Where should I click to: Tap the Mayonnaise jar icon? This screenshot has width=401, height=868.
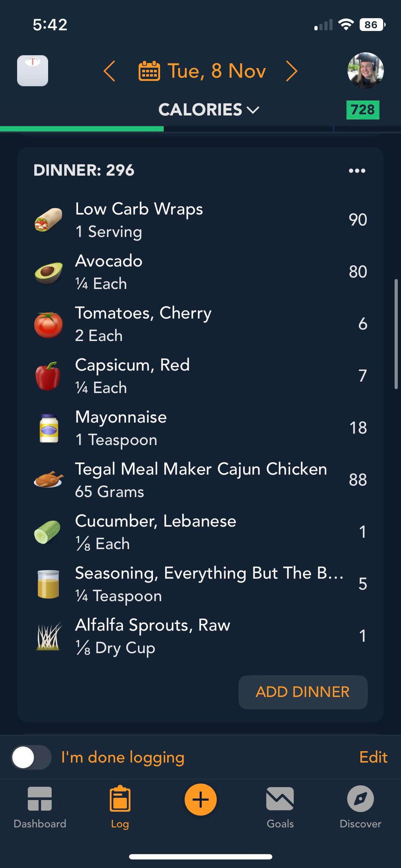(49, 428)
